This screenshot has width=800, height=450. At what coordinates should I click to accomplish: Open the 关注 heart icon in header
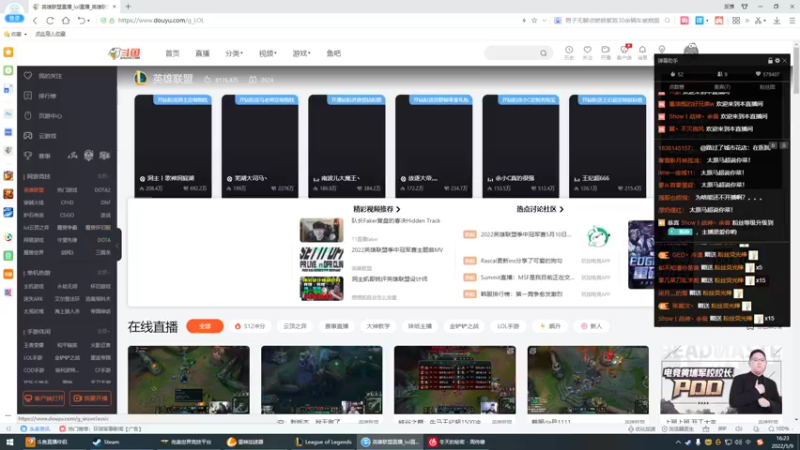[587, 52]
